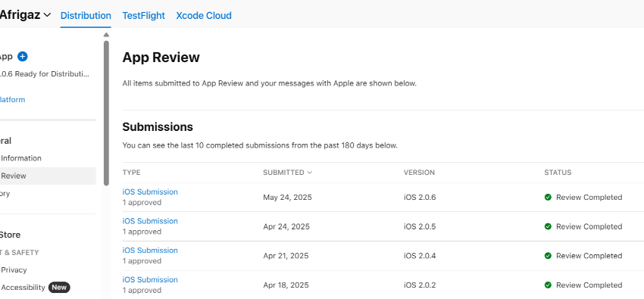Click the New badge beside Accessibility

pyautogui.click(x=59, y=288)
